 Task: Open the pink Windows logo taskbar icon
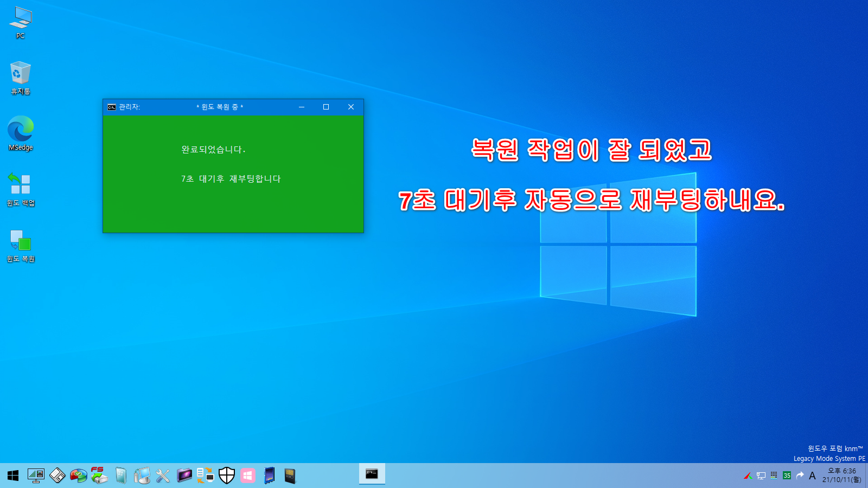point(248,476)
